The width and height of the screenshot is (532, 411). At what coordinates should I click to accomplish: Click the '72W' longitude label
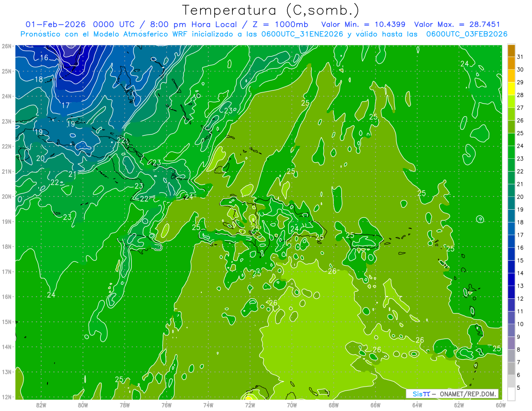click(x=250, y=405)
